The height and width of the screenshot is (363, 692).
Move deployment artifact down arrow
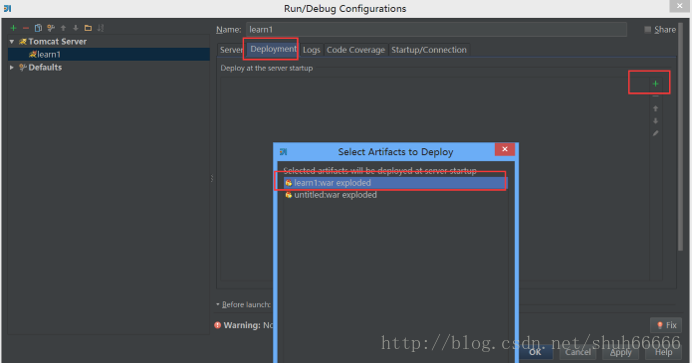[x=655, y=121]
